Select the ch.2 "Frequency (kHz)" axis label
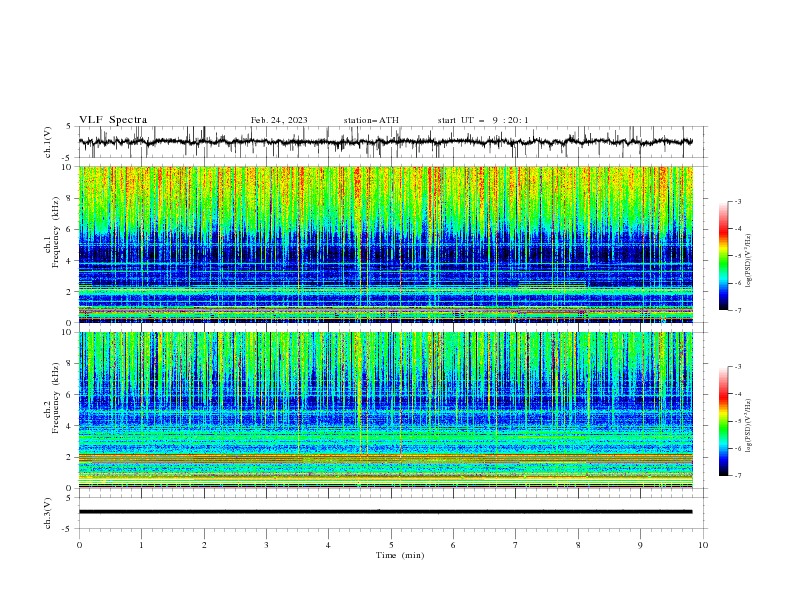The image size is (792, 612). coord(56,398)
